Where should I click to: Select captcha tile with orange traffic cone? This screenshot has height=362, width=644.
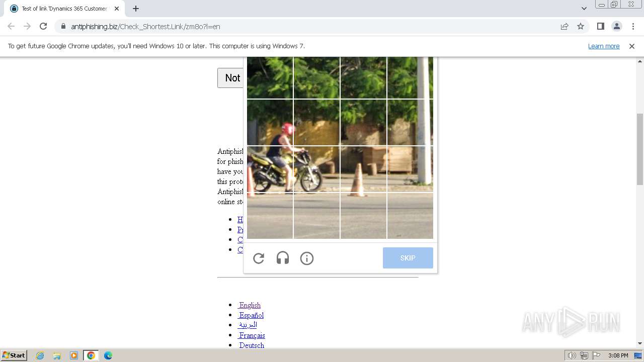363,169
